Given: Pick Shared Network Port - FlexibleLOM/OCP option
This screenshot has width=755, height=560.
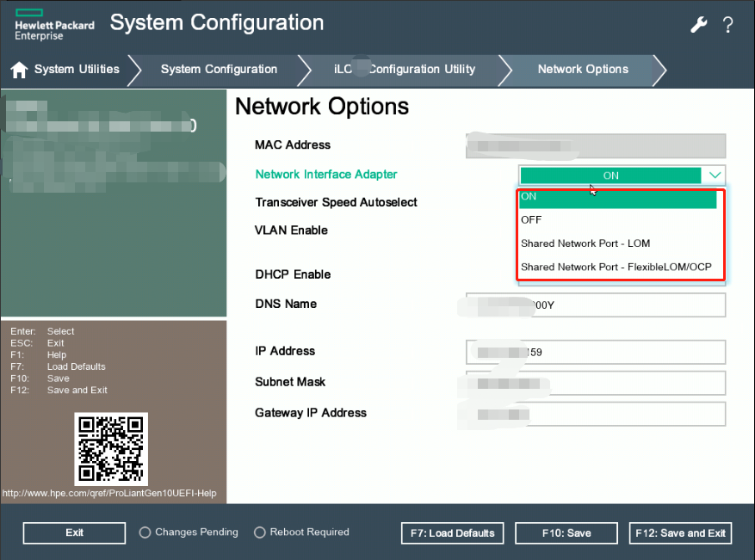Looking at the screenshot, I should tap(617, 267).
